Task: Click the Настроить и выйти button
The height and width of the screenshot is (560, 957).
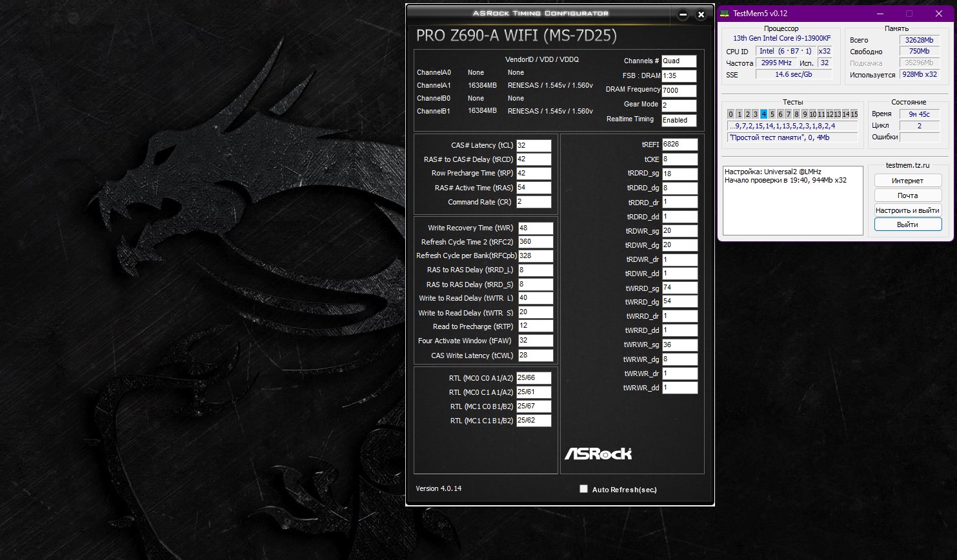Action: click(908, 210)
